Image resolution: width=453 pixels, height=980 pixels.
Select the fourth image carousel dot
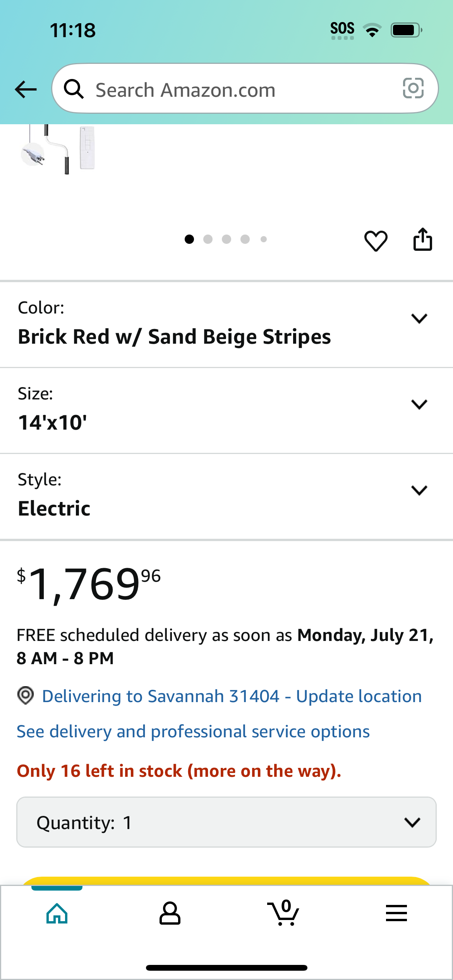click(x=245, y=239)
